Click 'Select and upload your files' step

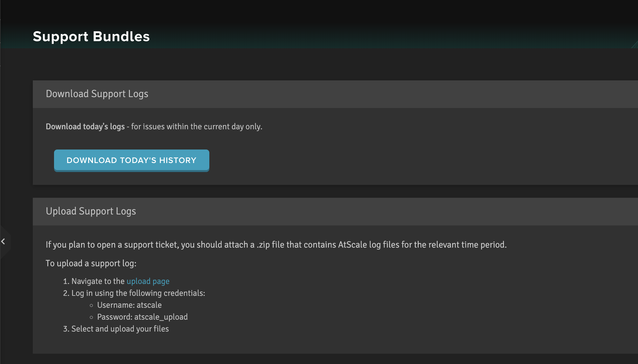pyautogui.click(x=120, y=329)
